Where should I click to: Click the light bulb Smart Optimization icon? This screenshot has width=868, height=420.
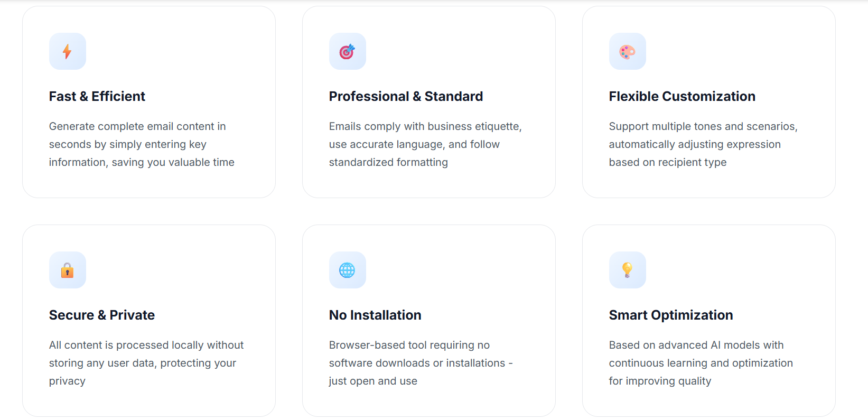click(627, 270)
